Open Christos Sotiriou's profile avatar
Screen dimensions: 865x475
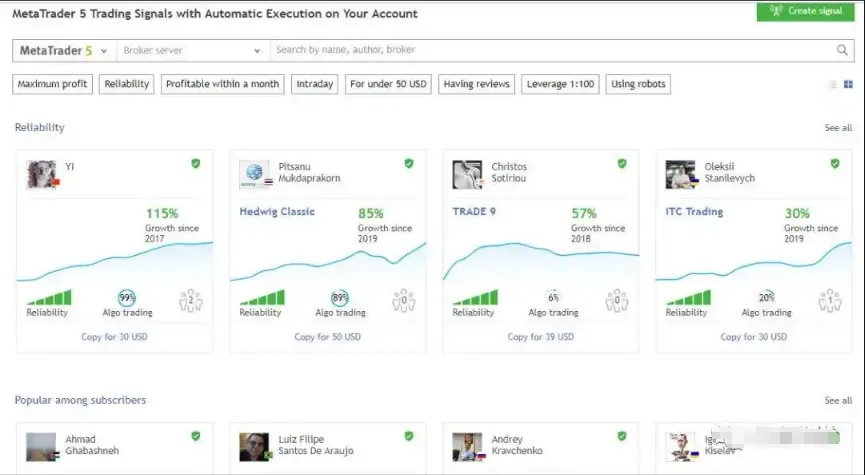point(467,174)
